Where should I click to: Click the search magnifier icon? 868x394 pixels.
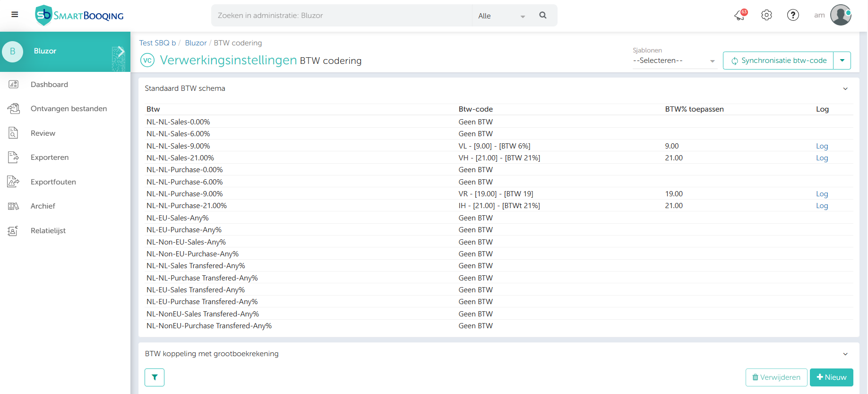tap(543, 15)
